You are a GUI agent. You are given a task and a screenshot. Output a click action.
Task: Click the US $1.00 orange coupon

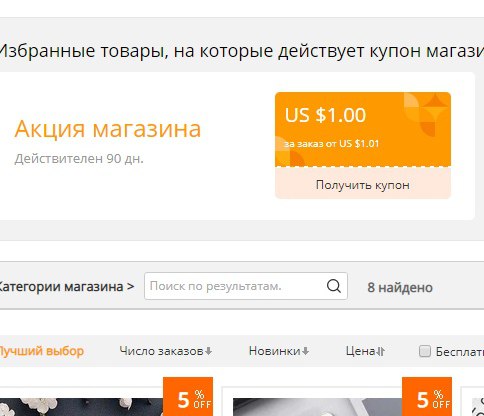point(363,129)
